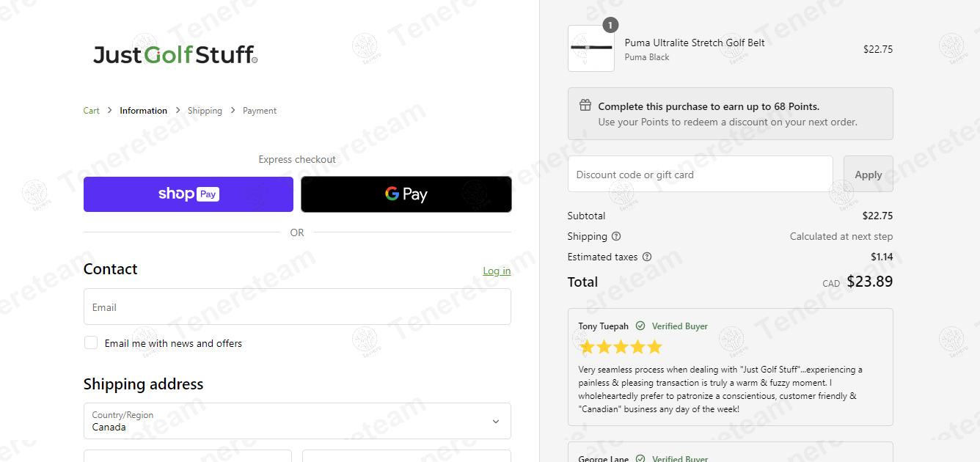Go back to Cart breadcrumb
The width and height of the screenshot is (980, 462).
pyautogui.click(x=91, y=111)
